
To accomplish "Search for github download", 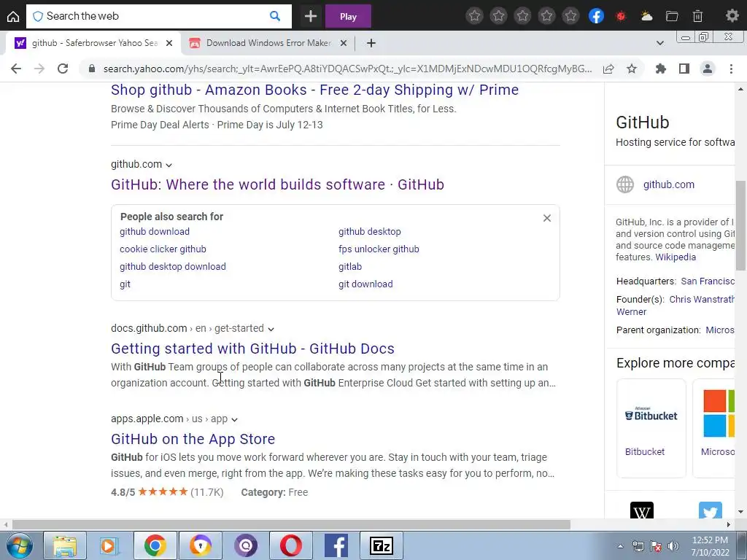I will coord(155,231).
